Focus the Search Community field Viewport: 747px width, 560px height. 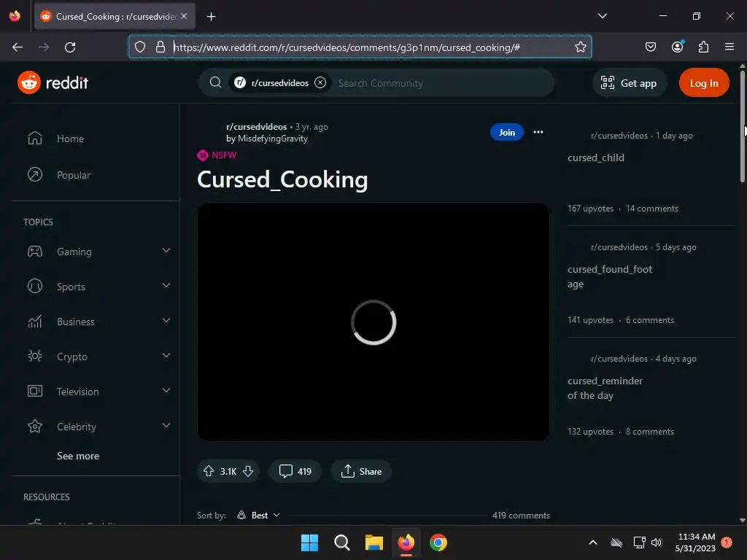click(x=441, y=83)
